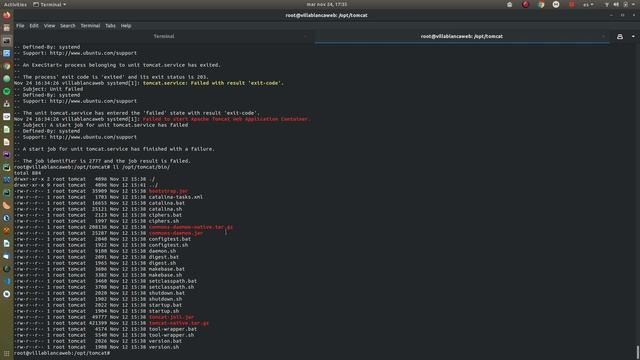Open the Terminal menu in the menu bar
This screenshot has width=640, height=360.
pyautogui.click(x=90, y=26)
